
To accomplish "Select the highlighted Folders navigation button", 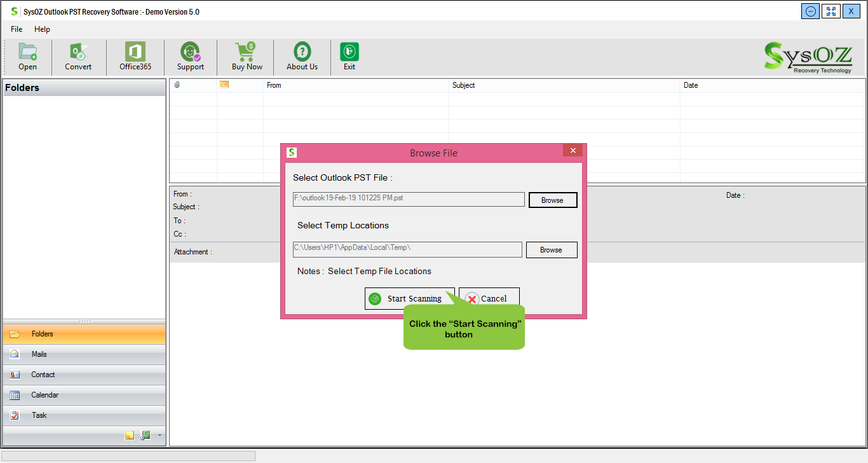I will pos(85,334).
